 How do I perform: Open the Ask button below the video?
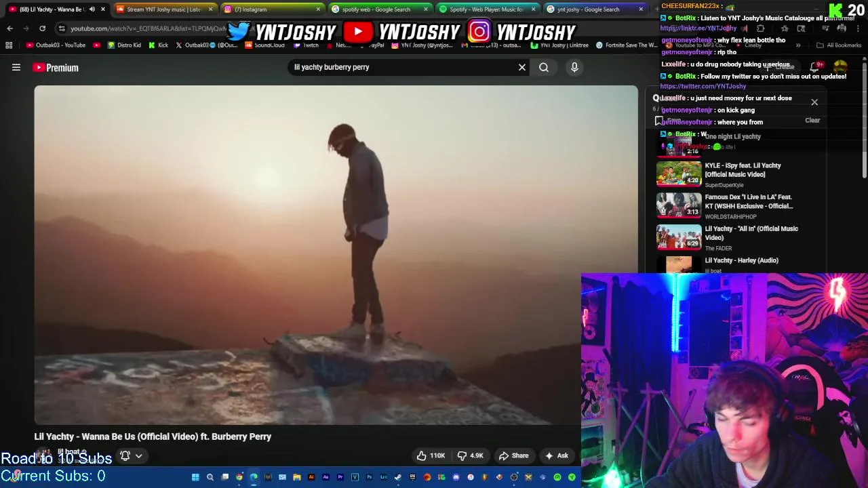point(557,455)
